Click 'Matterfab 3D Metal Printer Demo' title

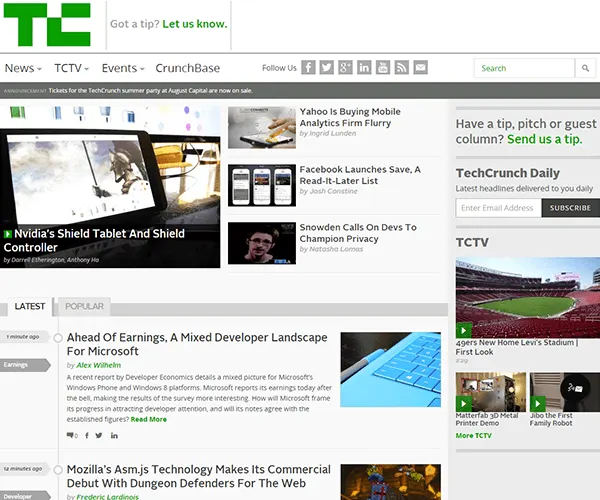point(487,419)
